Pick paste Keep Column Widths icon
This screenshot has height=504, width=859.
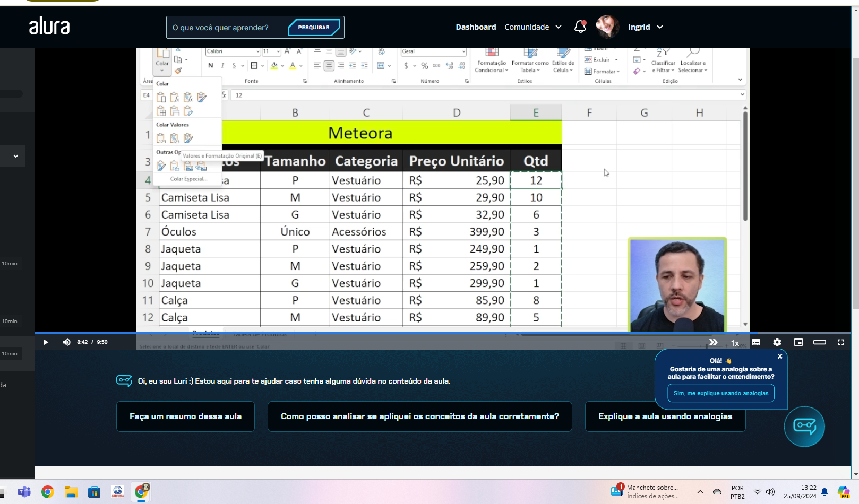(x=174, y=111)
